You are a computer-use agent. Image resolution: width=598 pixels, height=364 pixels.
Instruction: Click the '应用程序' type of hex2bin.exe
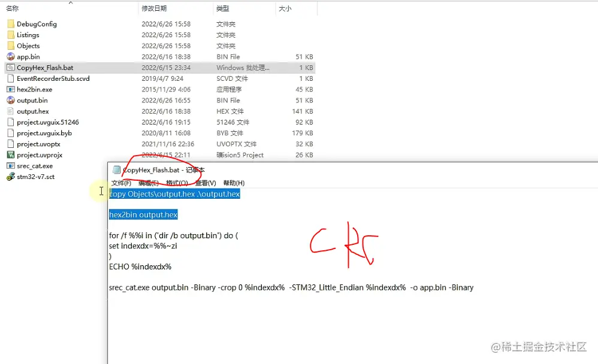click(229, 90)
